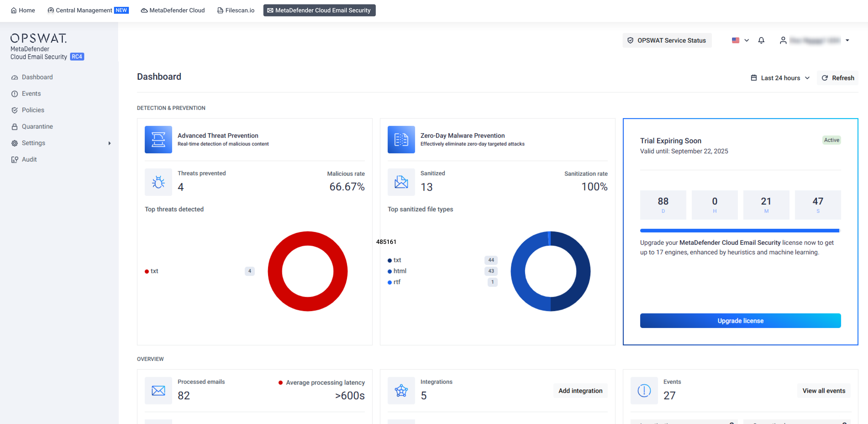Open the user account dropdown arrow
This screenshot has width=868, height=424.
(847, 41)
